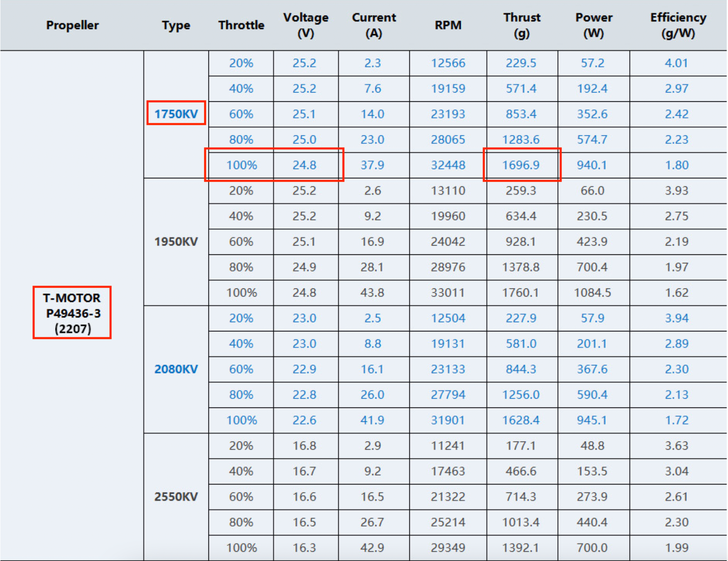The image size is (728, 561).
Task: Click RPM value 29349
Action: tap(448, 548)
